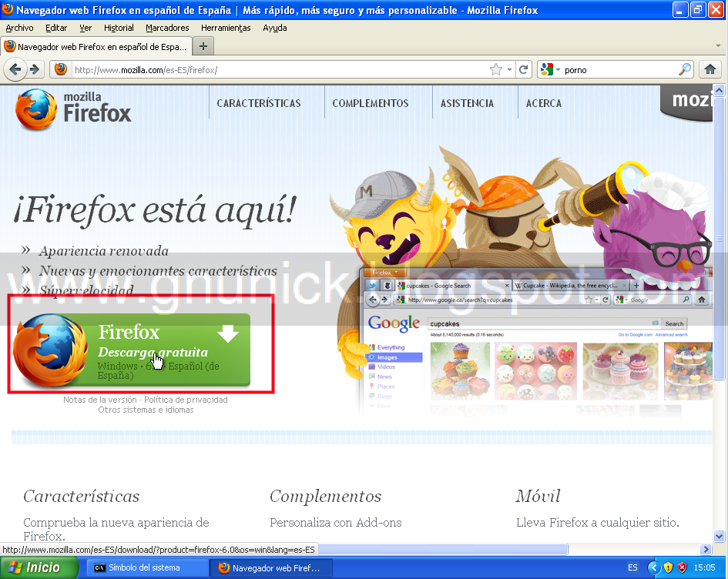Click the 15:05 system clock
This screenshot has height=579, width=728.
704,567
